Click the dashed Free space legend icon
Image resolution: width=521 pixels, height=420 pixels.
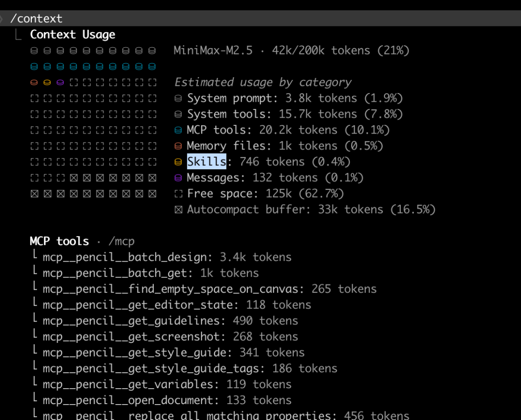pos(178,194)
